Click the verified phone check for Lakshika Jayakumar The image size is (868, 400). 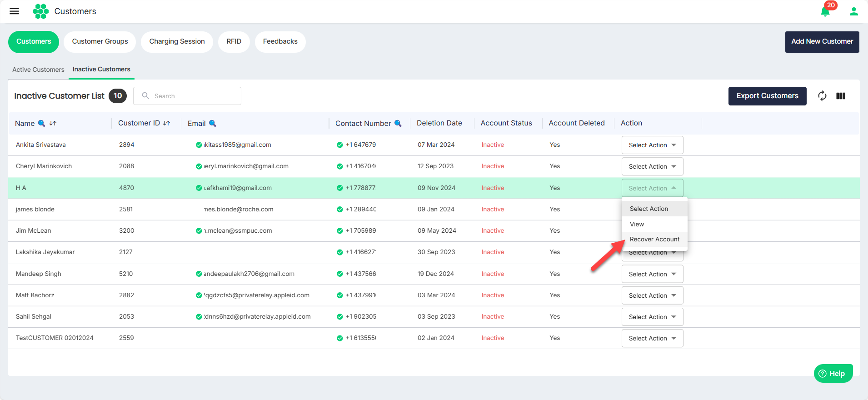339,252
